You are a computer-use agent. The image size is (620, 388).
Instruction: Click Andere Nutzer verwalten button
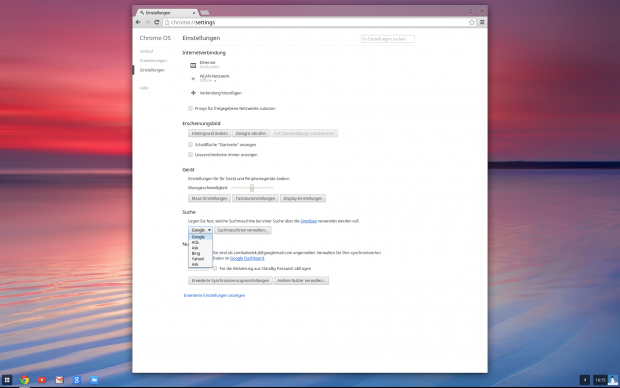[x=301, y=280]
